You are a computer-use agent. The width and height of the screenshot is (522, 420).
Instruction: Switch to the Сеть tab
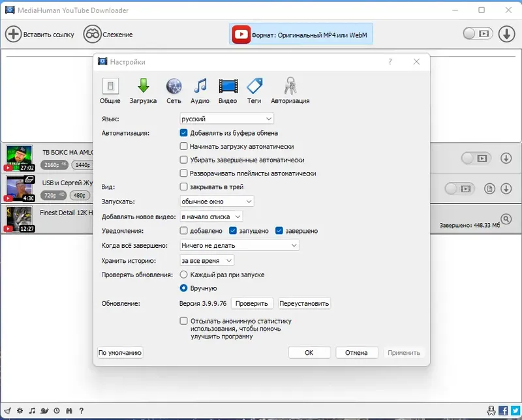pyautogui.click(x=174, y=91)
